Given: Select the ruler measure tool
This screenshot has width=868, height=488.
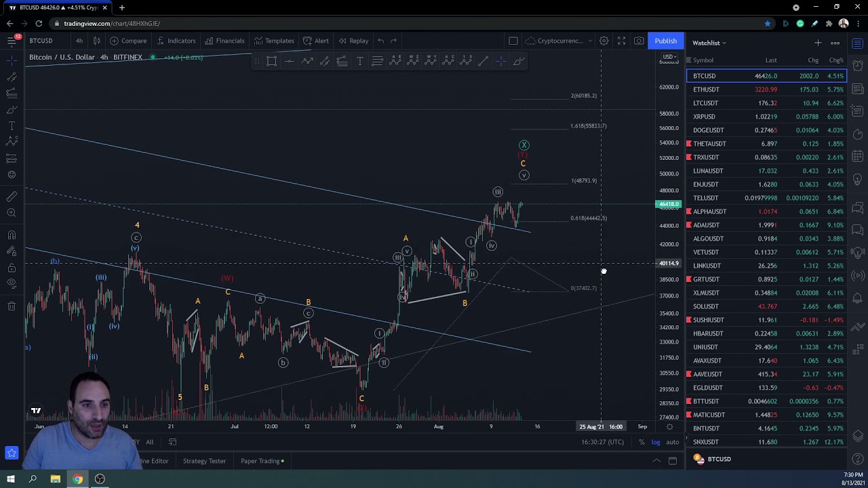Looking at the screenshot, I should pyautogui.click(x=12, y=197).
